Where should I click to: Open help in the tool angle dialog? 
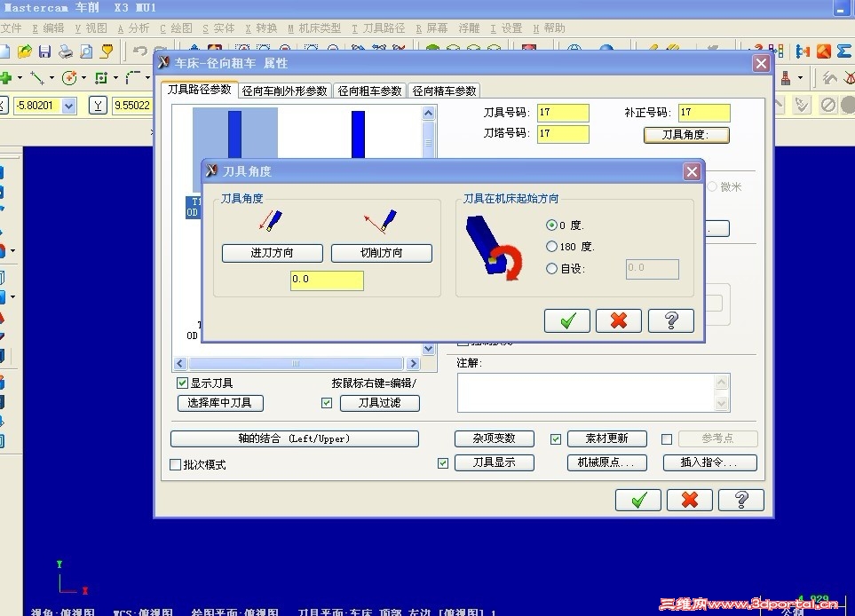click(671, 320)
